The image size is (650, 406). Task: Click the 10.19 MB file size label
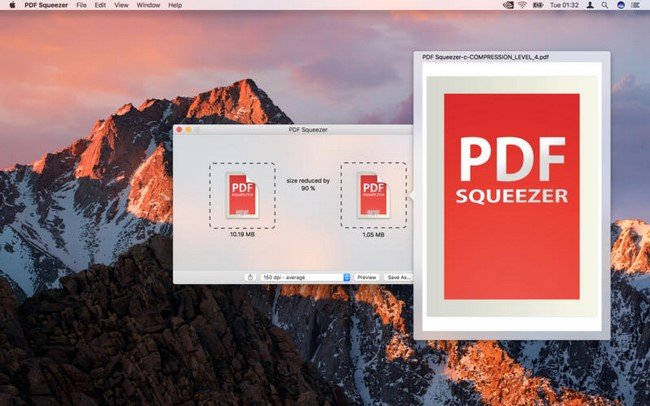point(242,234)
